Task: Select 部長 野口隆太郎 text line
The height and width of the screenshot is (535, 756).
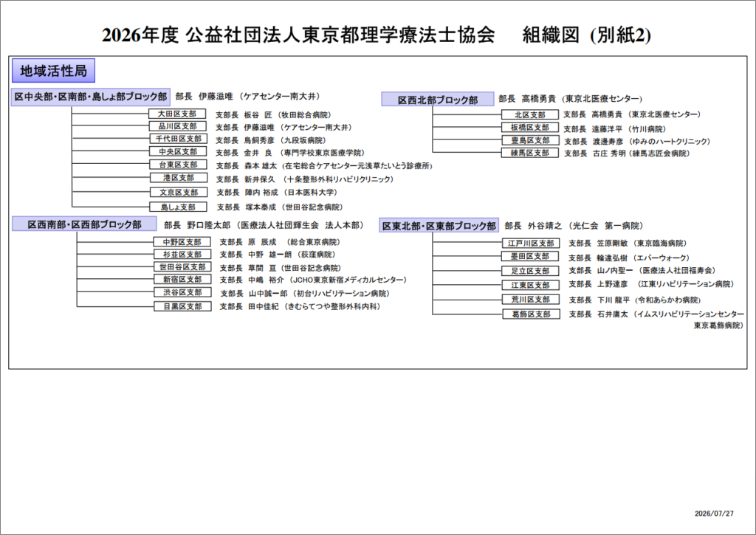Action: tap(264, 225)
